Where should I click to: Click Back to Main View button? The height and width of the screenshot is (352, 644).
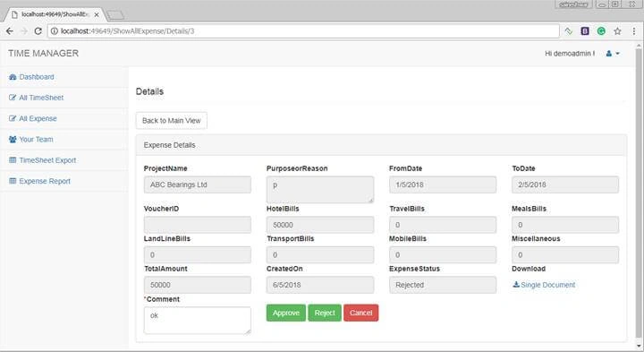pos(171,121)
